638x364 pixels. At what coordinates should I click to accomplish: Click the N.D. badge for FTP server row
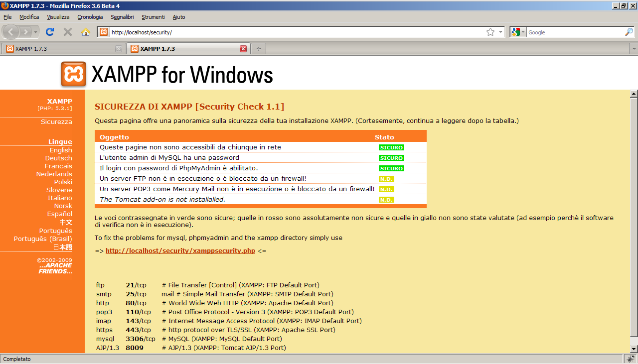pyautogui.click(x=386, y=179)
